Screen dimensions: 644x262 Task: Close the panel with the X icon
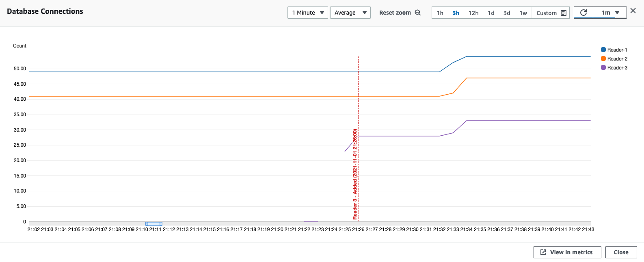tap(633, 11)
